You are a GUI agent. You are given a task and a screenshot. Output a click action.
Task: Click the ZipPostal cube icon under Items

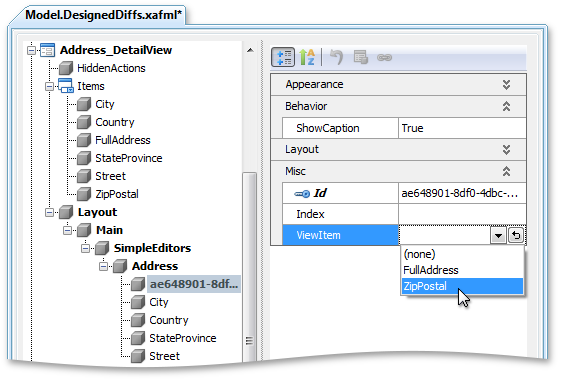[x=84, y=194]
